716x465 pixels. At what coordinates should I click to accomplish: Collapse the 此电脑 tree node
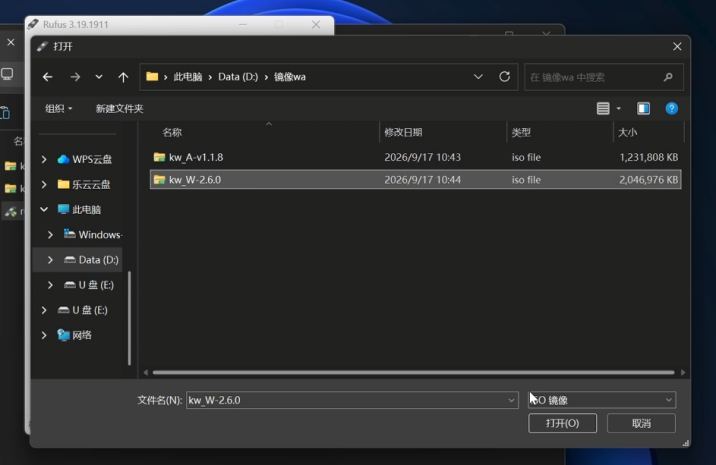tap(44, 209)
